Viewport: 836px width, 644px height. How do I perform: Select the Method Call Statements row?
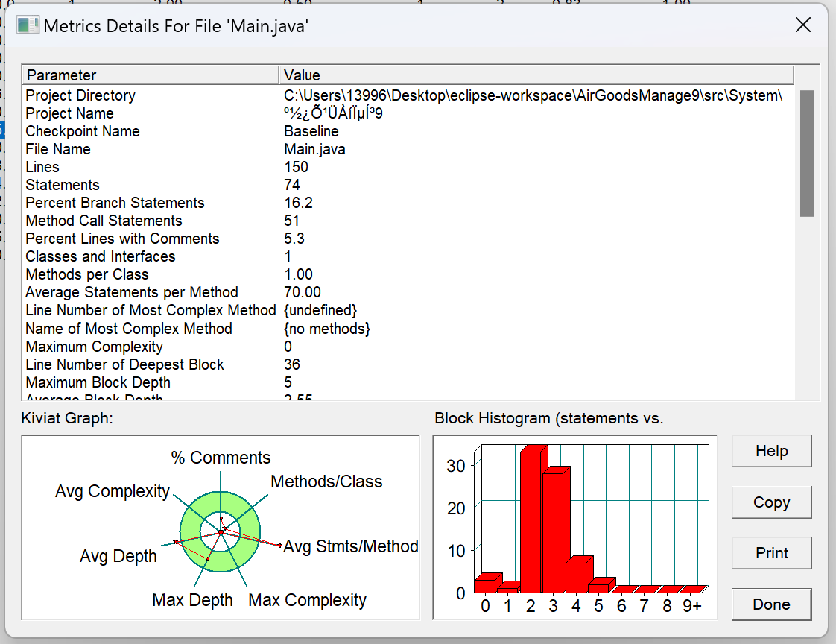pos(408,221)
